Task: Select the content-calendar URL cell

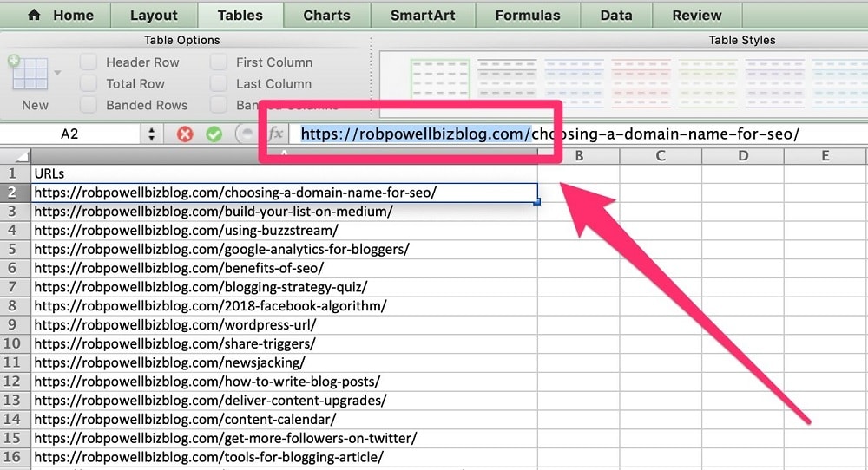Action: (x=284, y=419)
